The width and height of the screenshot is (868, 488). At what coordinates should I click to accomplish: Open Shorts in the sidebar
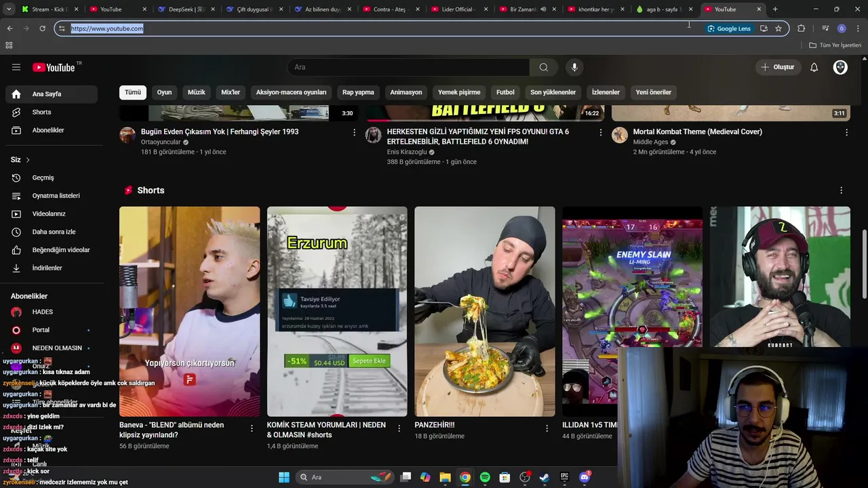click(52, 112)
